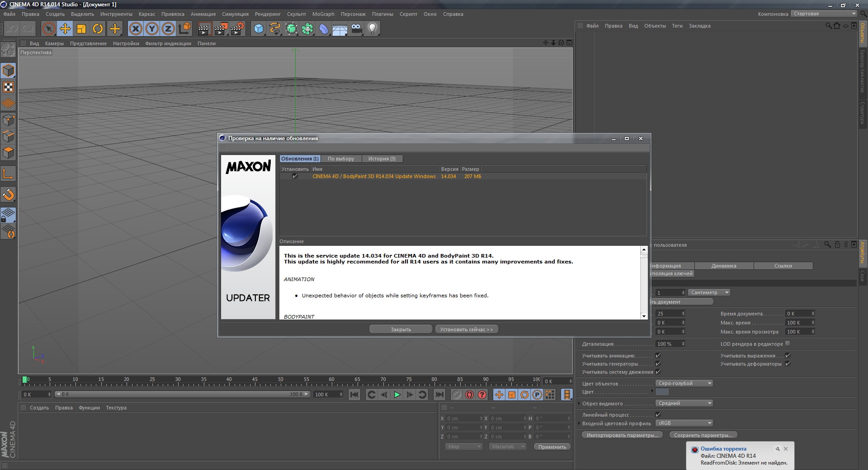
Task: Toggle X axis lock
Action: tap(136, 28)
